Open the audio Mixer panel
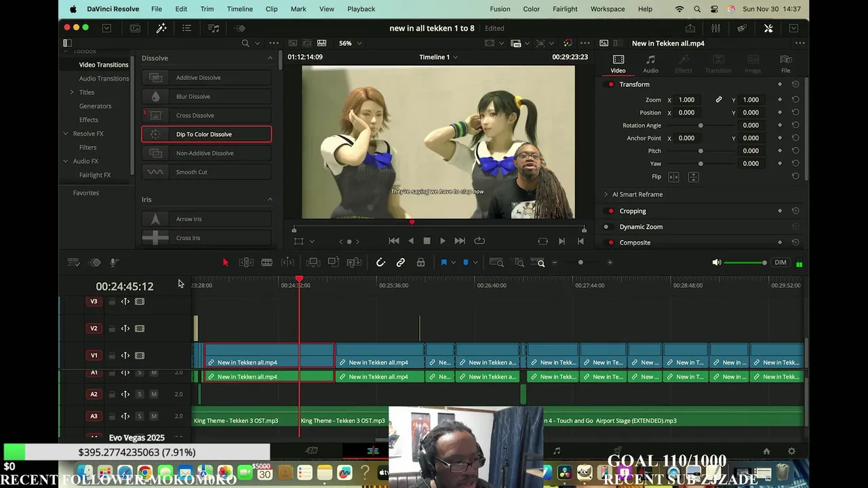This screenshot has width=868, height=488. click(716, 28)
